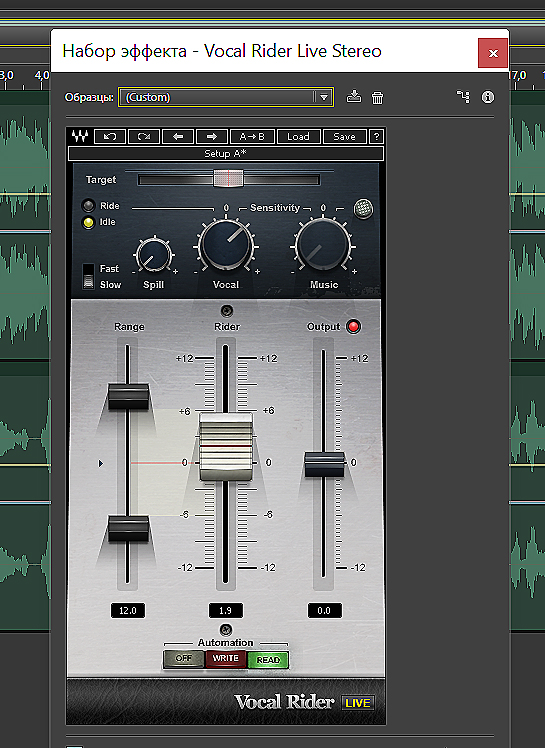Click the Rider value field 1.9

pyautogui.click(x=226, y=611)
